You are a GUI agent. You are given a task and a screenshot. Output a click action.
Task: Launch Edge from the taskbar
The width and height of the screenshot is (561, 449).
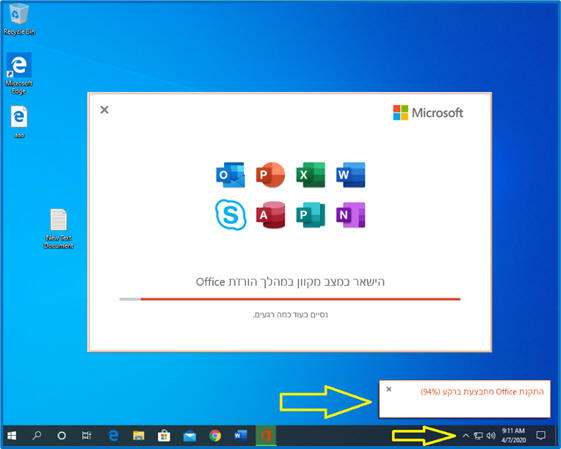(x=113, y=435)
